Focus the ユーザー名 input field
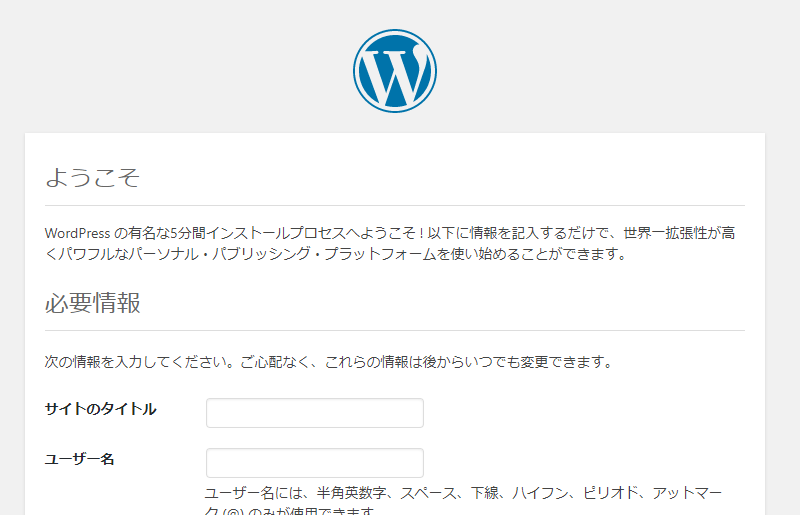Viewport: 800px width, 515px height. [315, 463]
